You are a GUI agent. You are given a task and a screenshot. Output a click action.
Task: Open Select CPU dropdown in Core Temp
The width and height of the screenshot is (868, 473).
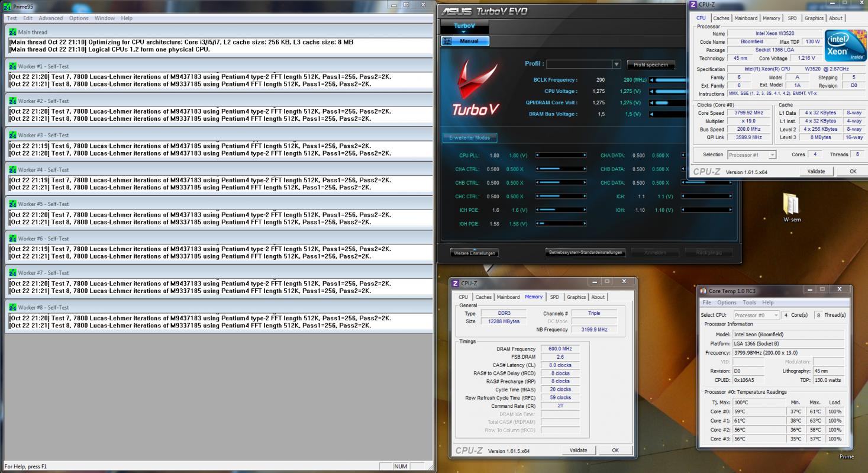(x=776, y=315)
